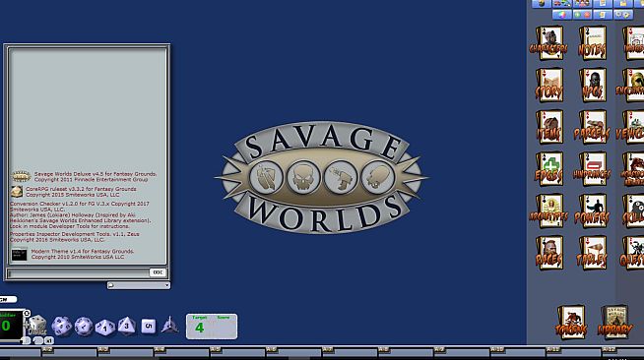Pick the d10 die showing 1

104,327
